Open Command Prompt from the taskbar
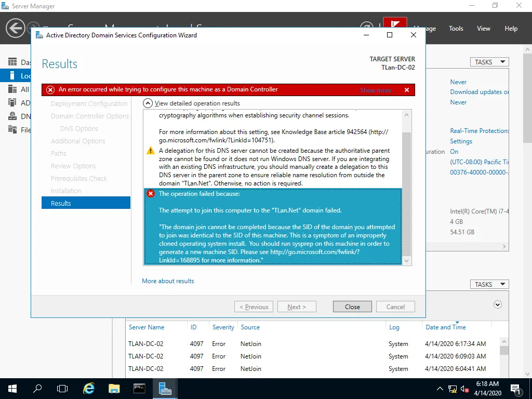 pos(139,389)
